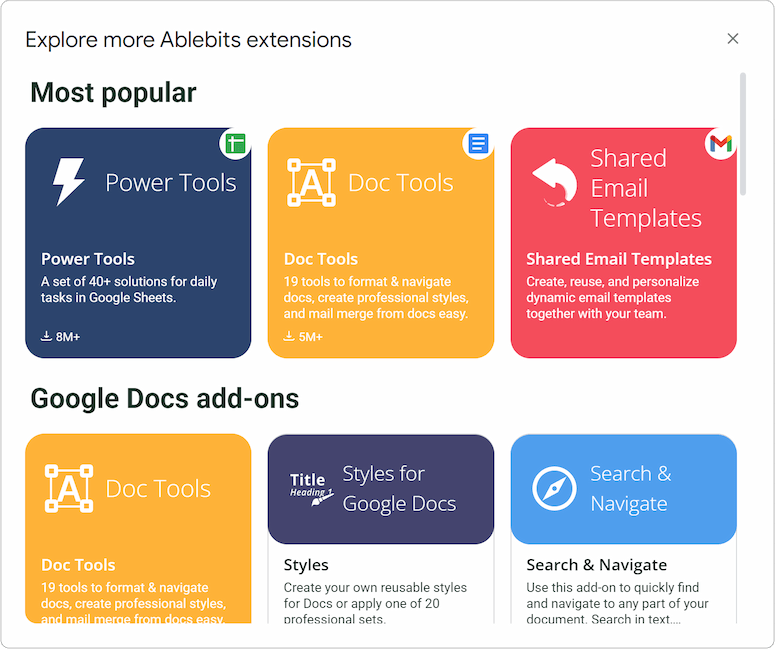
Task: Click the 5M+ download count
Action: click(310, 337)
